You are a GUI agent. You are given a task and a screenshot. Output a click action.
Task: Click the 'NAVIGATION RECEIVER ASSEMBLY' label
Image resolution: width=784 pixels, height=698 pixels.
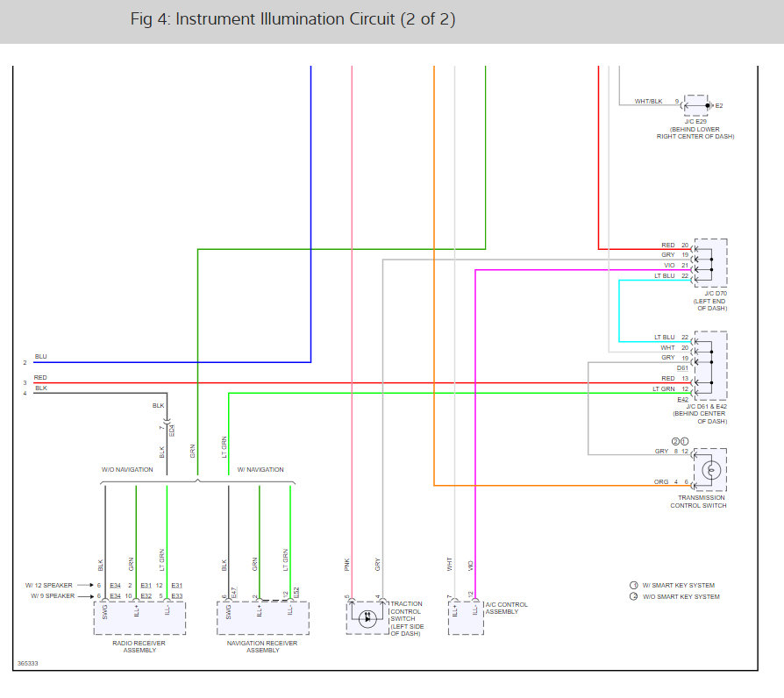point(262,646)
